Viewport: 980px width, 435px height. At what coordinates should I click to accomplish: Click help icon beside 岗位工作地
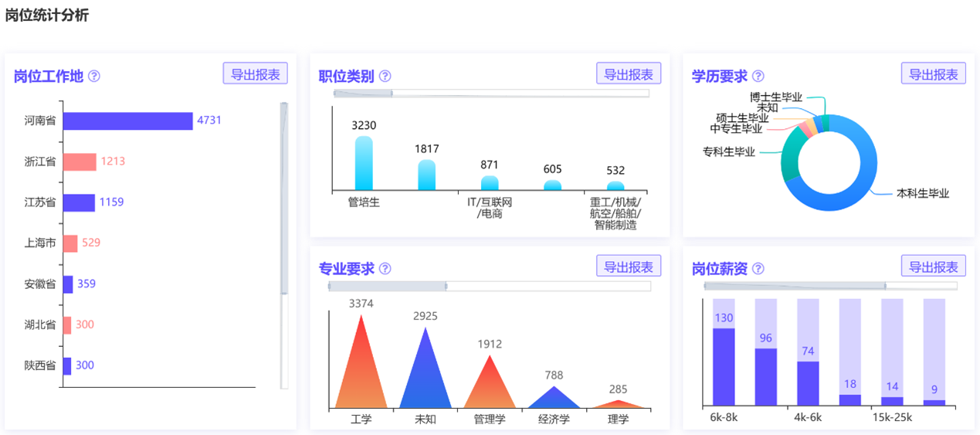pyautogui.click(x=94, y=76)
